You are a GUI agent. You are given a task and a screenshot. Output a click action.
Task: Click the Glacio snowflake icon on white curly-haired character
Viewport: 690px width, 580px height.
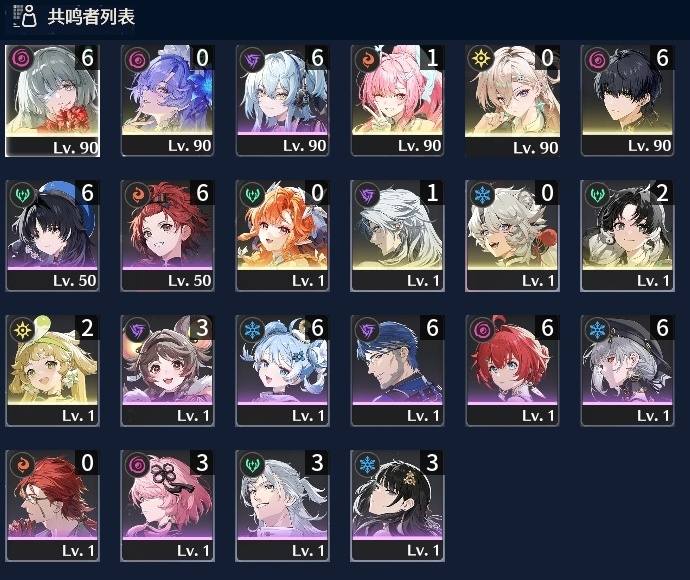tap(481, 194)
